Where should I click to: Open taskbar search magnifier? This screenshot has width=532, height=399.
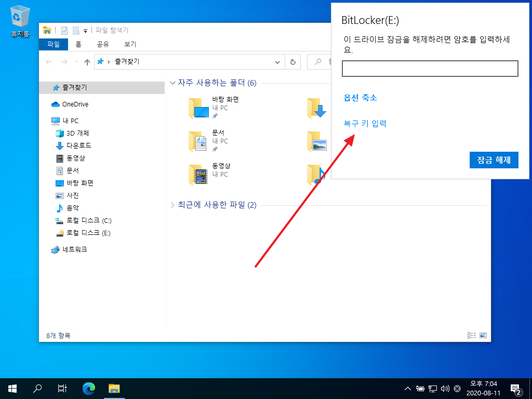coord(37,389)
